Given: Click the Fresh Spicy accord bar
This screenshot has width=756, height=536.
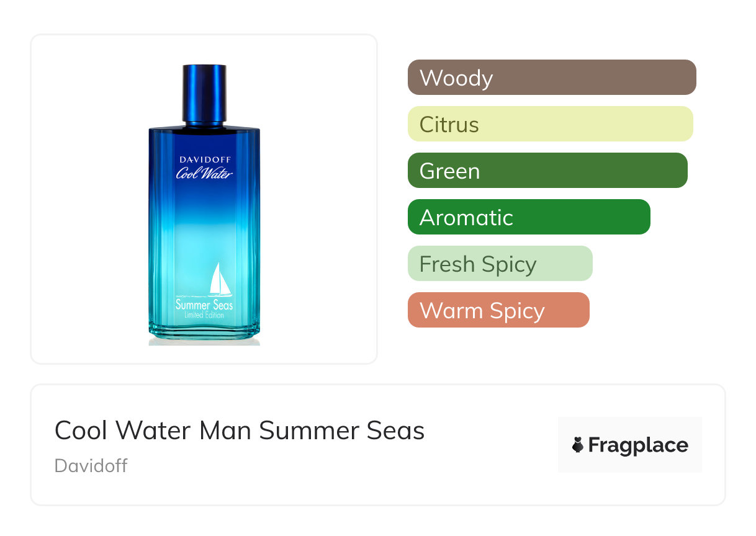Looking at the screenshot, I should [500, 264].
